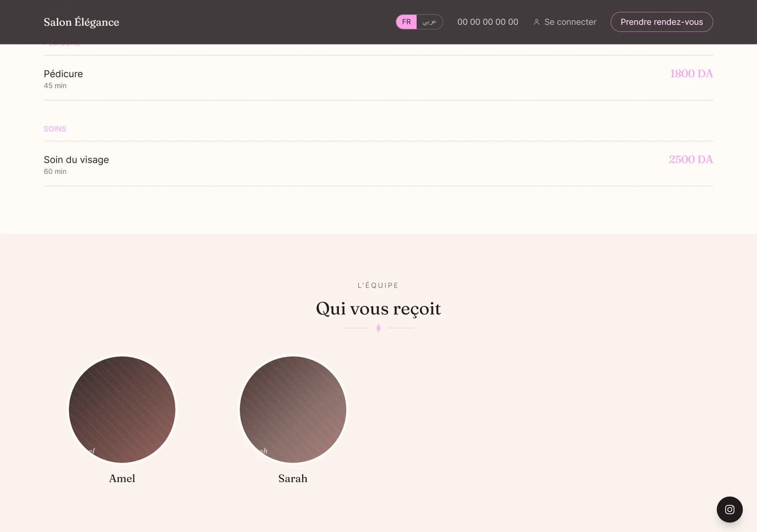Click the name Amel
The height and width of the screenshot is (532, 757).
click(122, 479)
